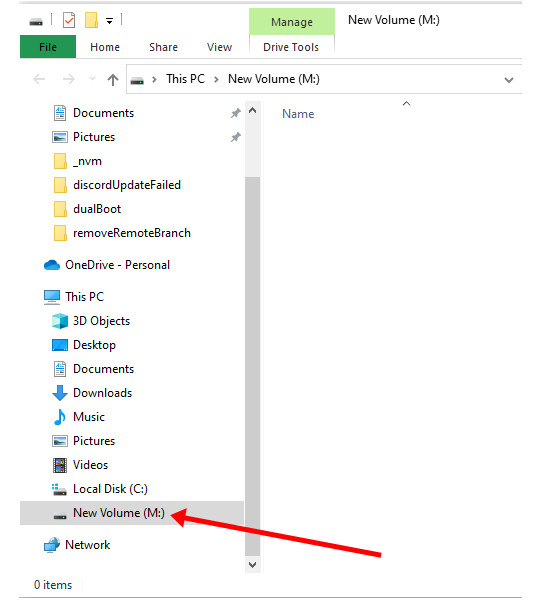Click the New Folder icon in quick access toolbar

[91, 20]
